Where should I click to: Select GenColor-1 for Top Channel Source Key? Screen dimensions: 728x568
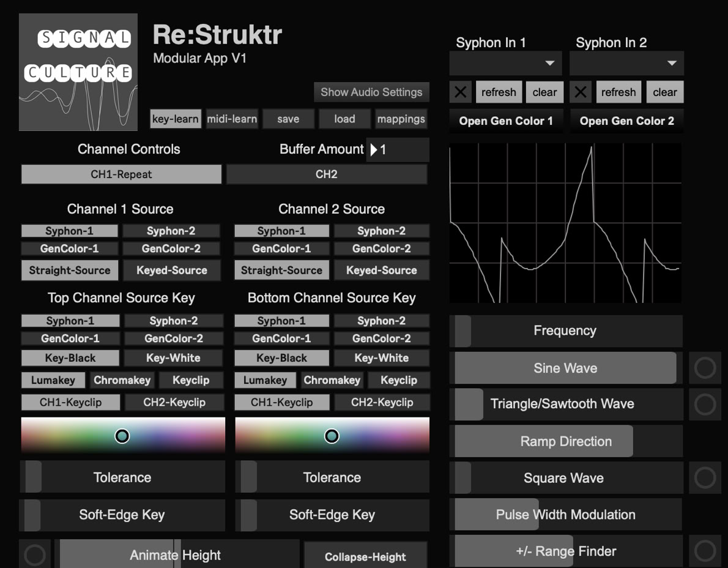click(70, 338)
